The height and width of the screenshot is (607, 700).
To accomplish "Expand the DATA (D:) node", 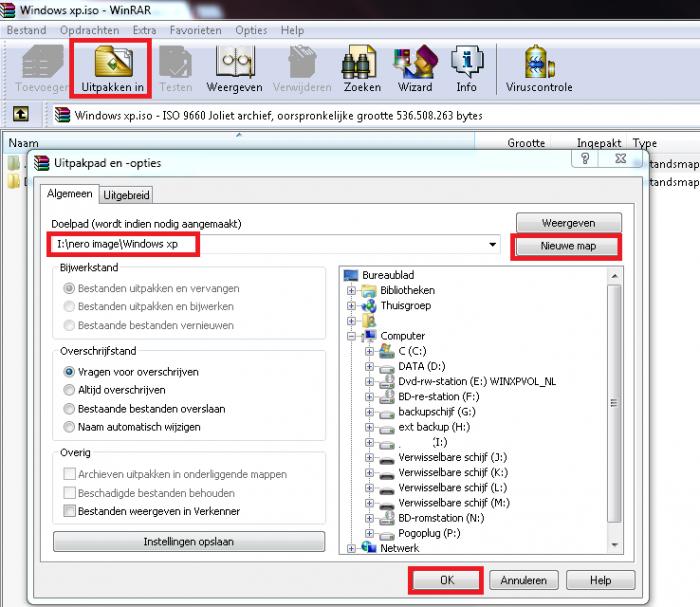I will click(369, 366).
